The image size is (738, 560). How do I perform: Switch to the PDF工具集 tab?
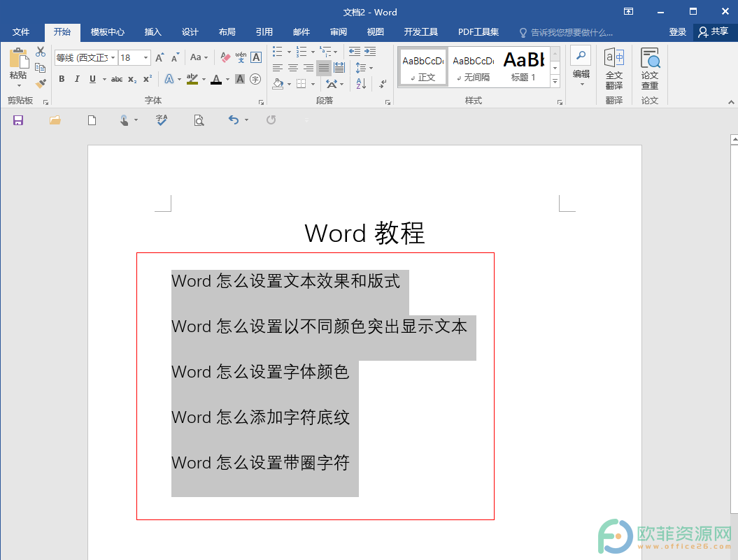point(478,32)
